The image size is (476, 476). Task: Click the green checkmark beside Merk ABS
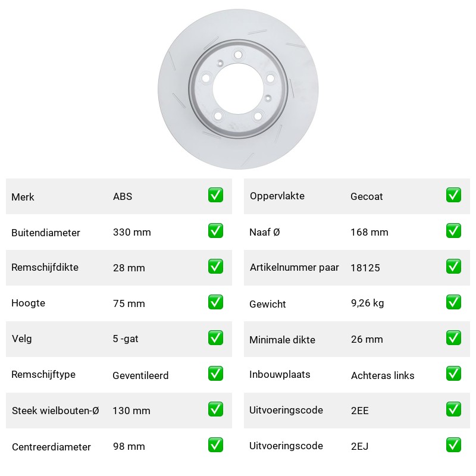215,195
